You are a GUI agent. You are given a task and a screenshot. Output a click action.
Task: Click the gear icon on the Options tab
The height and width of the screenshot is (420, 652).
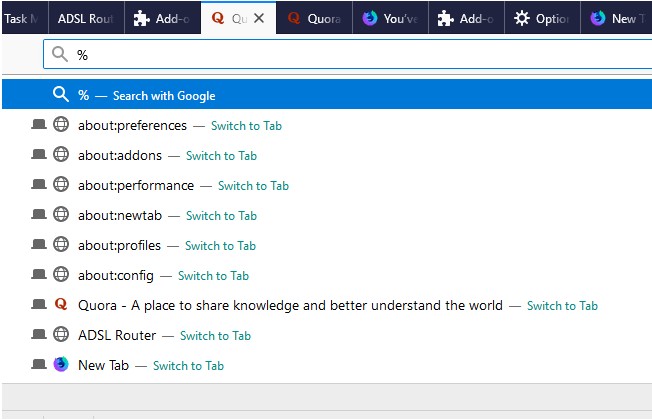pos(522,18)
